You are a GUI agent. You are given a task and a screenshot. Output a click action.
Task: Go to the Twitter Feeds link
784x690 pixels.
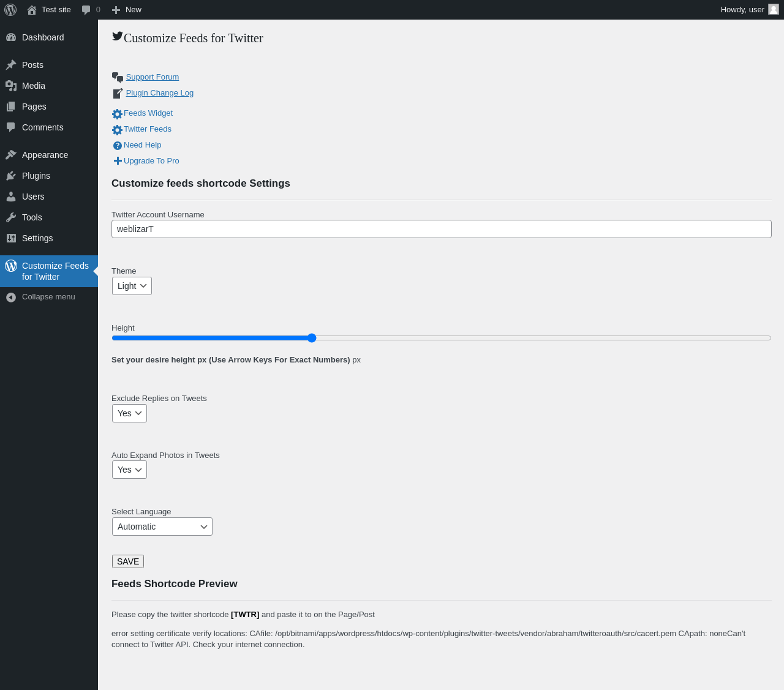point(148,129)
